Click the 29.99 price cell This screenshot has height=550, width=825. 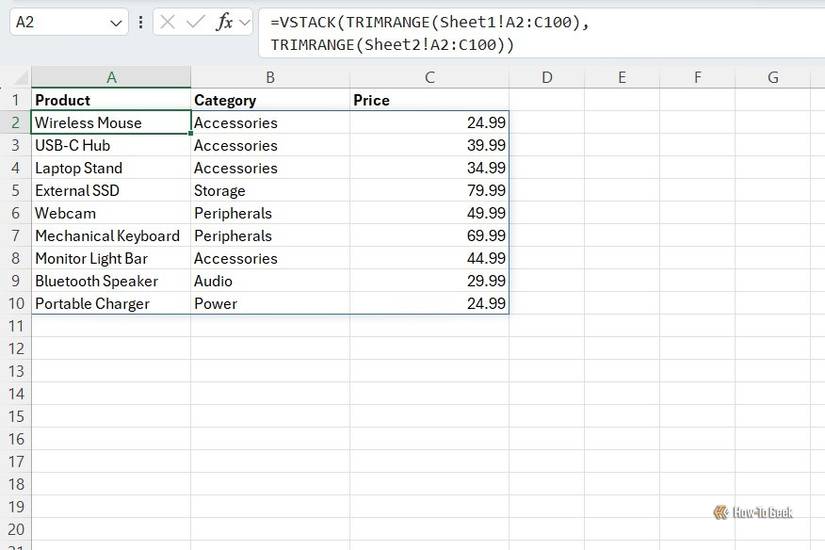(x=429, y=281)
